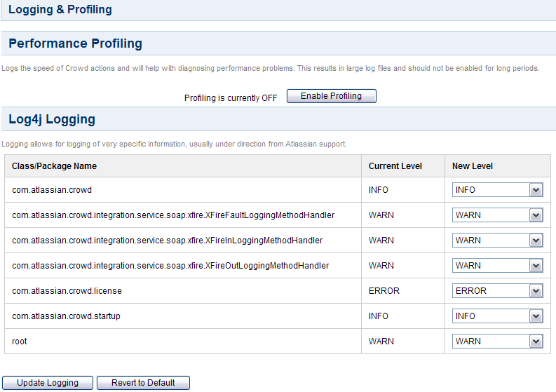Click the Enable Profiling button
Viewport: 556px width, 392px height.
(x=331, y=96)
